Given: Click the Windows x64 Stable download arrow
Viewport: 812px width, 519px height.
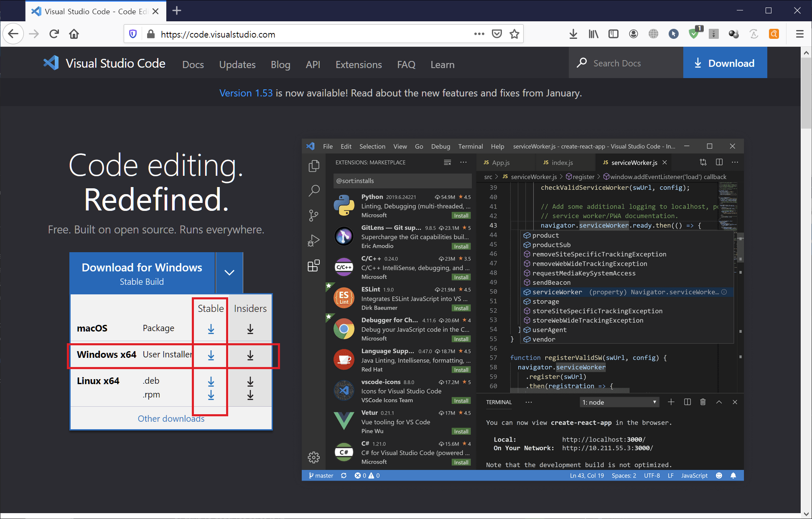Looking at the screenshot, I should coord(211,355).
